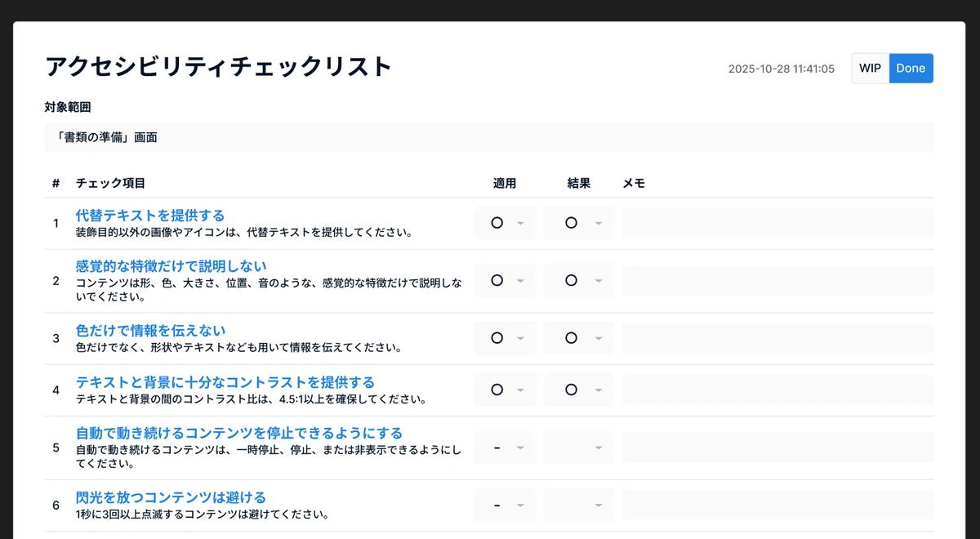Click timestamp 2025-10-28 11:41:05
This screenshot has width=980, height=539.
click(x=782, y=69)
